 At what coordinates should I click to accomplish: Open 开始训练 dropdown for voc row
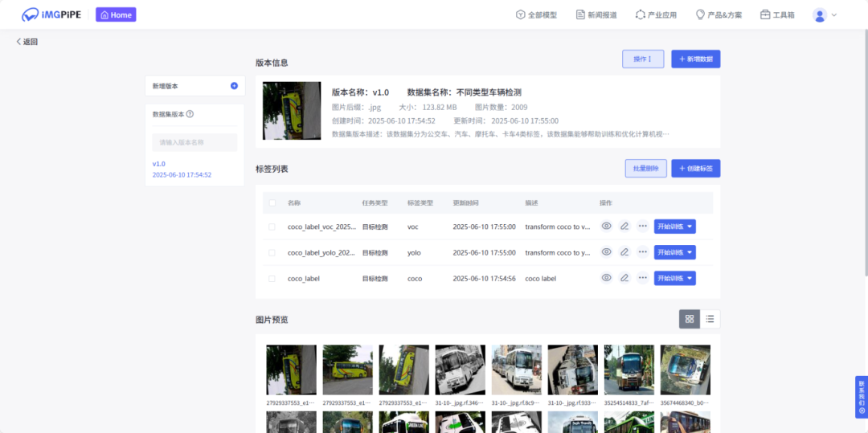(x=675, y=227)
